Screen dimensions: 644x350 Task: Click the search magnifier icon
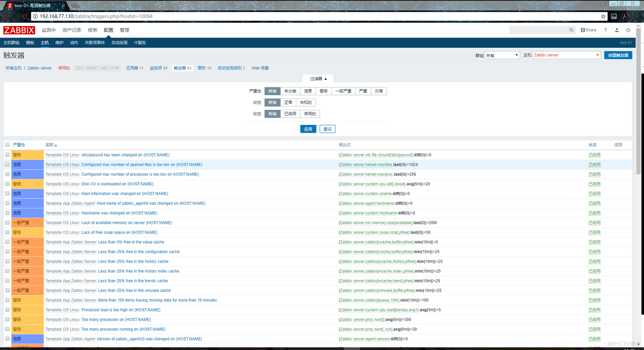[571, 30]
